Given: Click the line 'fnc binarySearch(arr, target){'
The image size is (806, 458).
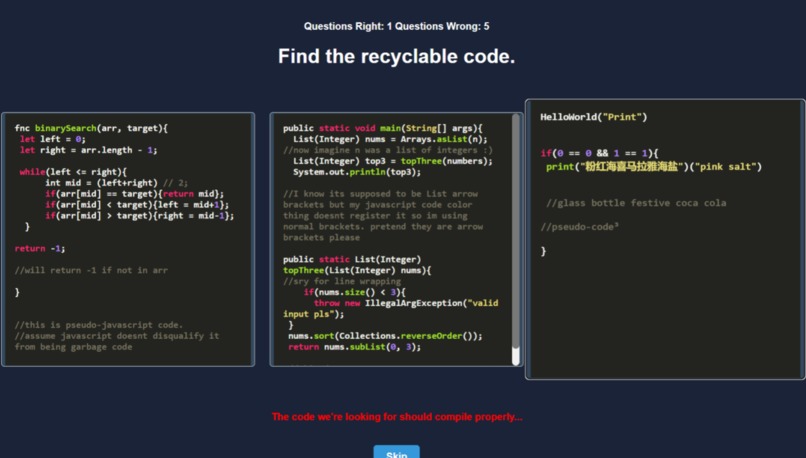Looking at the screenshot, I should click(91, 128).
